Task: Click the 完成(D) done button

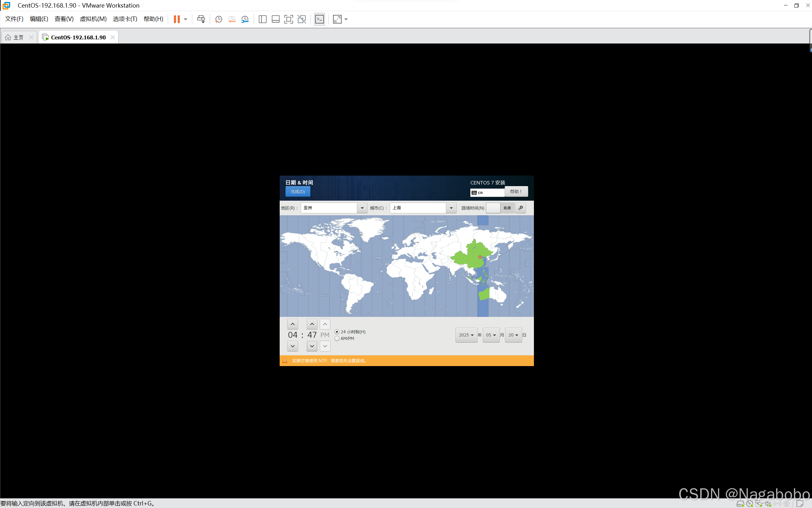Action: coord(297,191)
